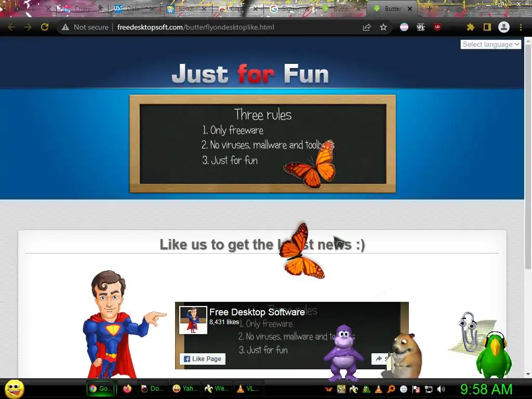Click the striped circle extension icon
This screenshot has height=399, width=532.
tap(404, 27)
